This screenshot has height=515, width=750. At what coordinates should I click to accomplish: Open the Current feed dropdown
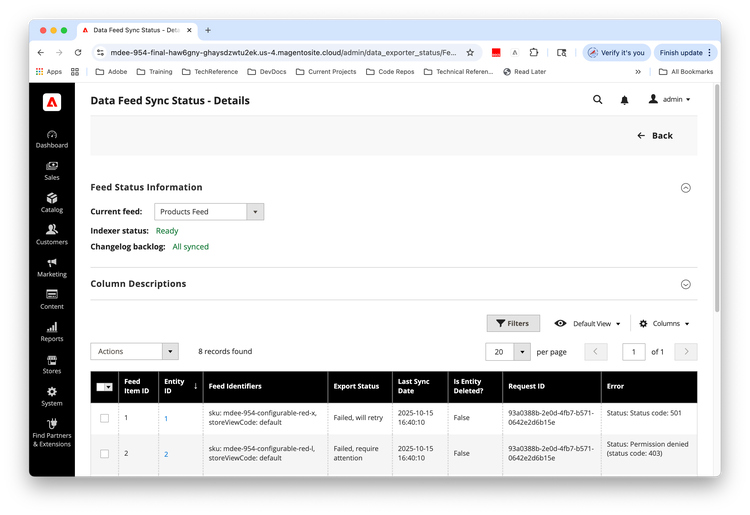tap(209, 212)
